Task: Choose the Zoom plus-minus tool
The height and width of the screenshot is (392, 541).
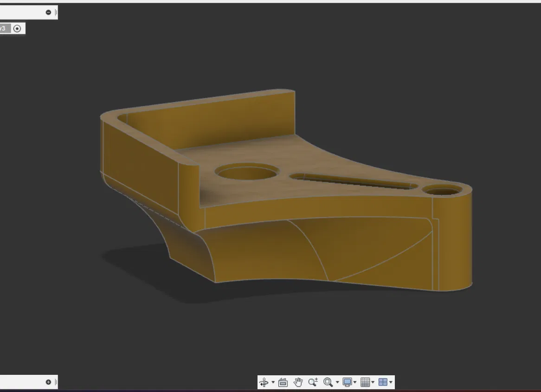Action: pyautogui.click(x=313, y=382)
